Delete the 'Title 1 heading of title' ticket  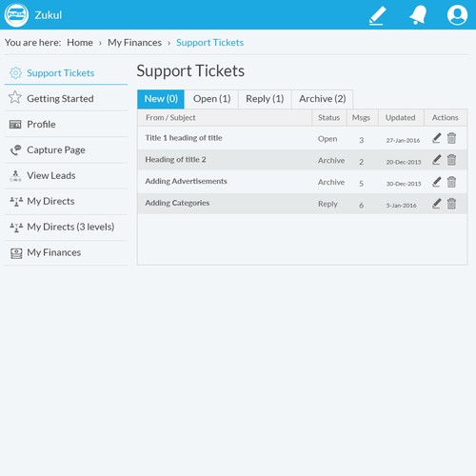click(x=451, y=138)
